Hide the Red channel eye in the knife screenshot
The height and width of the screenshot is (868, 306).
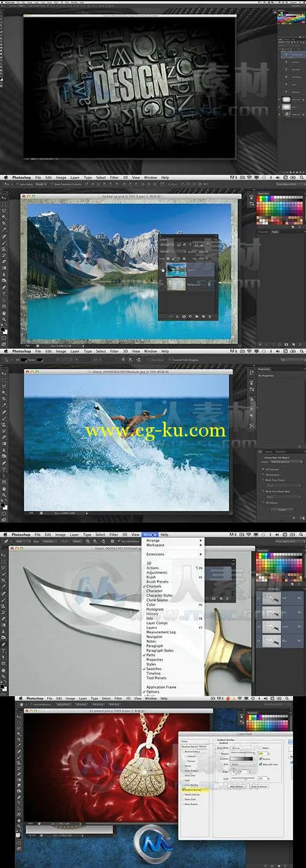258,612
